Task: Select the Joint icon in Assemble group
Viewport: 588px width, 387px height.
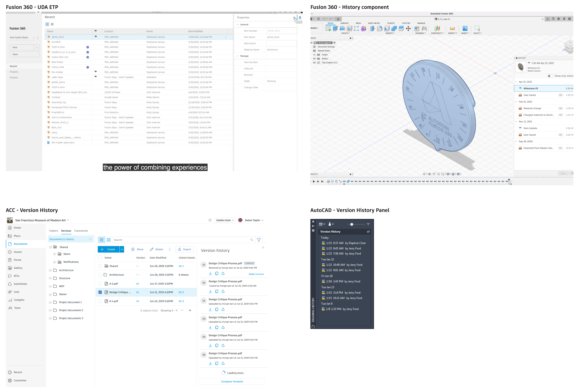Action: (424, 28)
